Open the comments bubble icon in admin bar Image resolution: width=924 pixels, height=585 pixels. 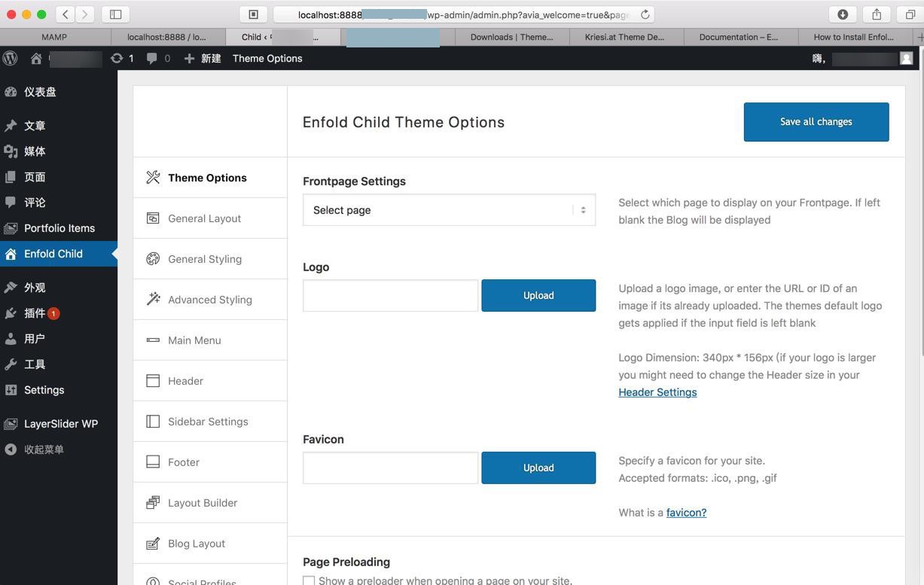click(x=152, y=58)
